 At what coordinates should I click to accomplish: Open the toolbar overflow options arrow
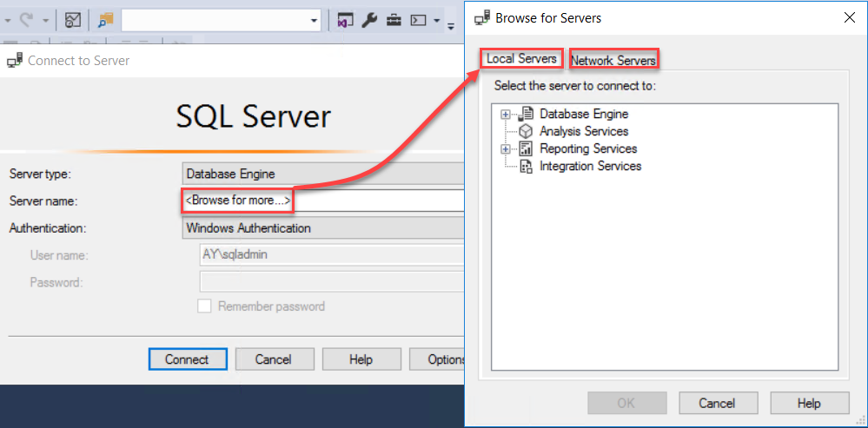(x=451, y=25)
